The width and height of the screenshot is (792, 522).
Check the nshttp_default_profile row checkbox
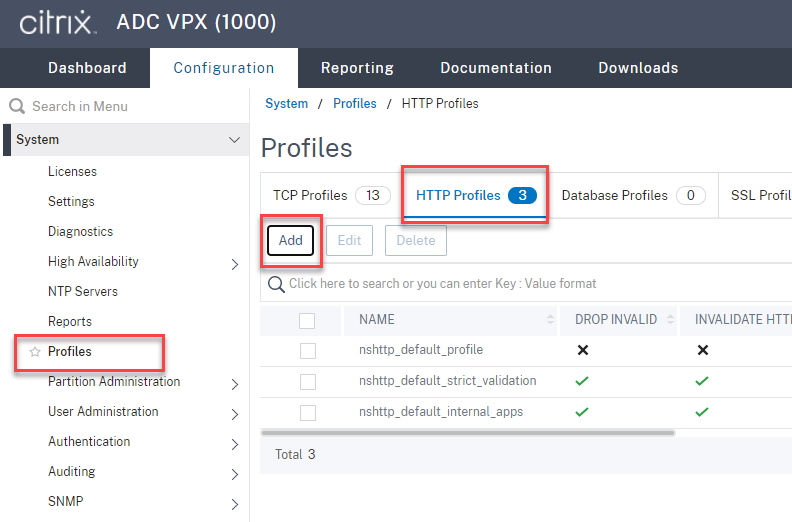click(307, 350)
